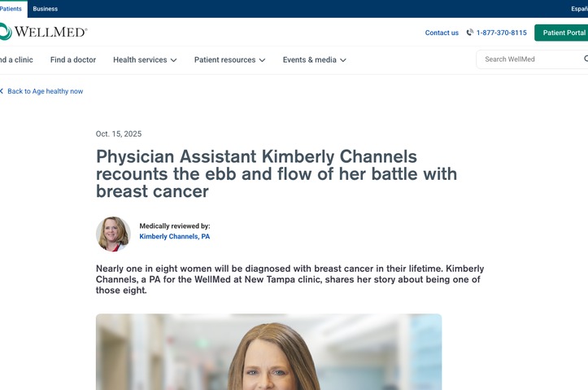Open Find a doctor page

pos(73,59)
